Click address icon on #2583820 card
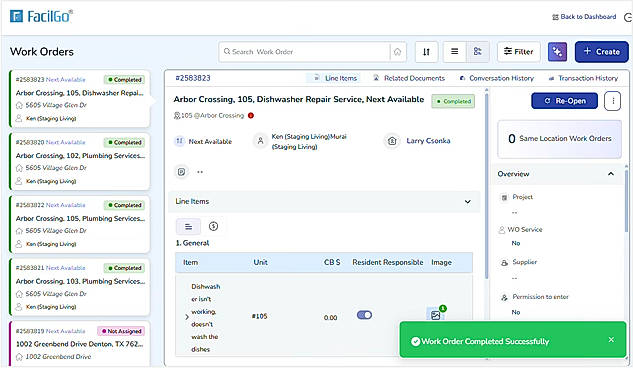633x368 pixels. 19,168
